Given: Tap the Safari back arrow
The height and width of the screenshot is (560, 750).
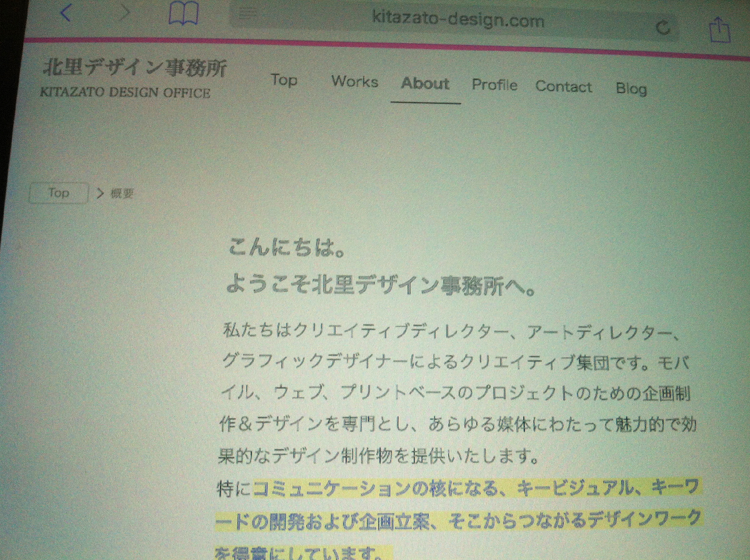Looking at the screenshot, I should (66, 12).
